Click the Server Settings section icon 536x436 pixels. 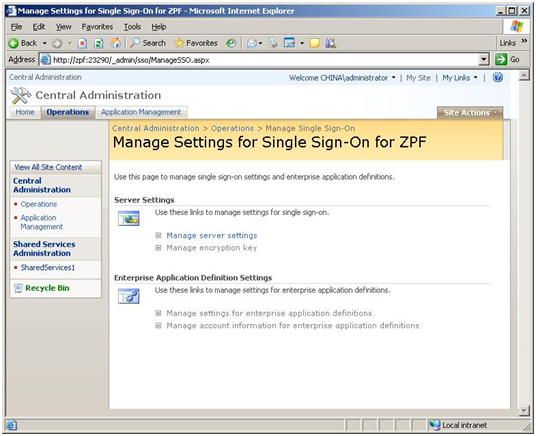(129, 219)
